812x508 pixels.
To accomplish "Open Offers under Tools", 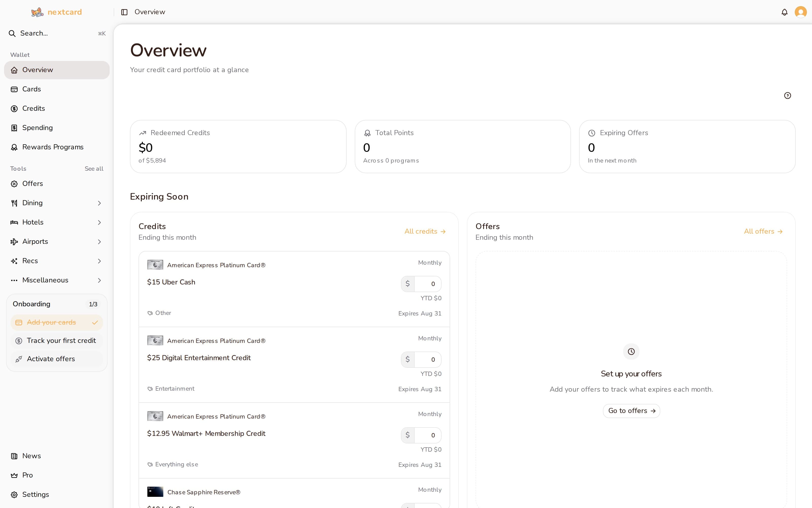I will [x=57, y=184].
